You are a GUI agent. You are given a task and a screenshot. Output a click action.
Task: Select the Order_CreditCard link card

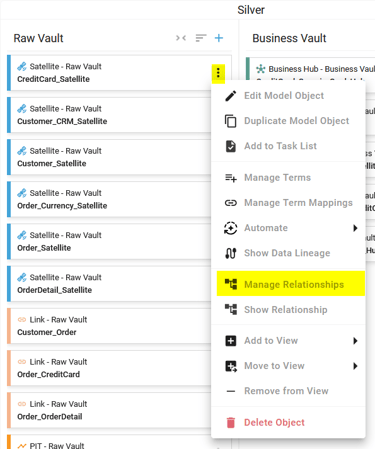[x=109, y=368]
